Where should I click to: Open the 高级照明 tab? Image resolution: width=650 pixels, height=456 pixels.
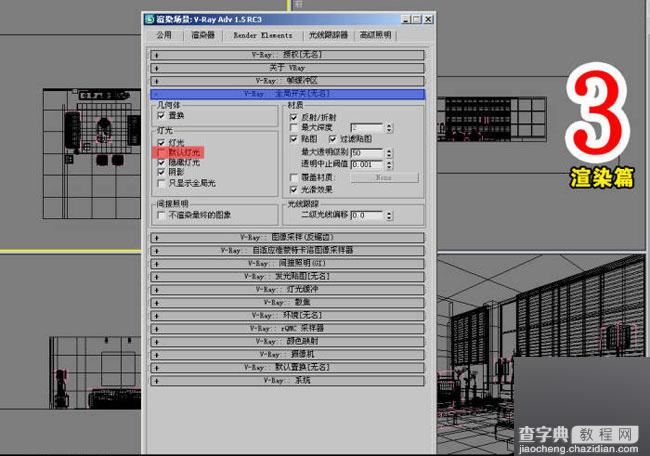[376, 35]
